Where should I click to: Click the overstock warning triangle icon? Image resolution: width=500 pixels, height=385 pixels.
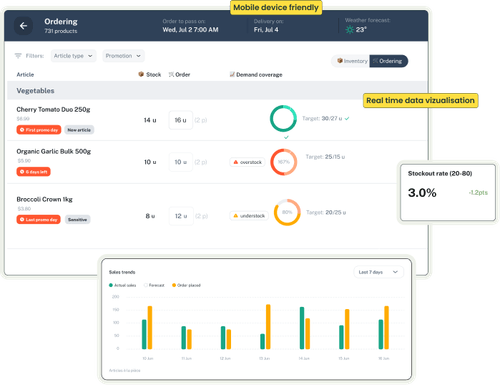point(236,162)
